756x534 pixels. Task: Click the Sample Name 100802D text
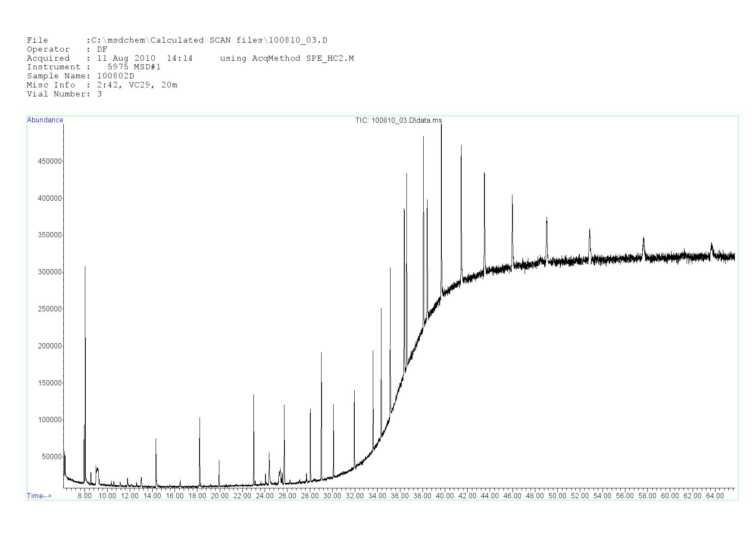point(81,76)
